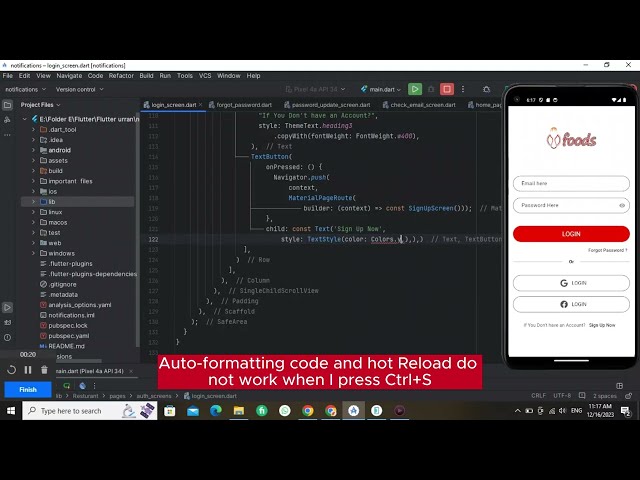Open the Version control dropdown

tap(79, 89)
